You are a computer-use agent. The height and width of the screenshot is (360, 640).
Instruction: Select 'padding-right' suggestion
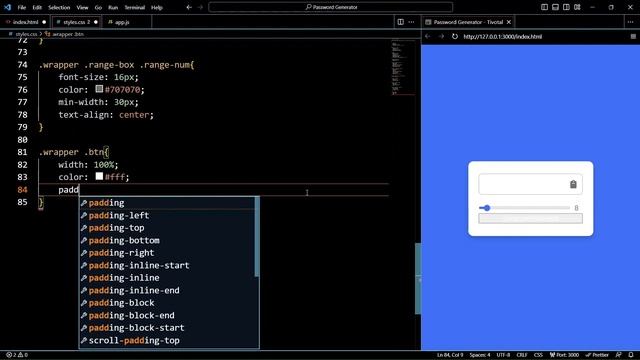(x=167, y=253)
